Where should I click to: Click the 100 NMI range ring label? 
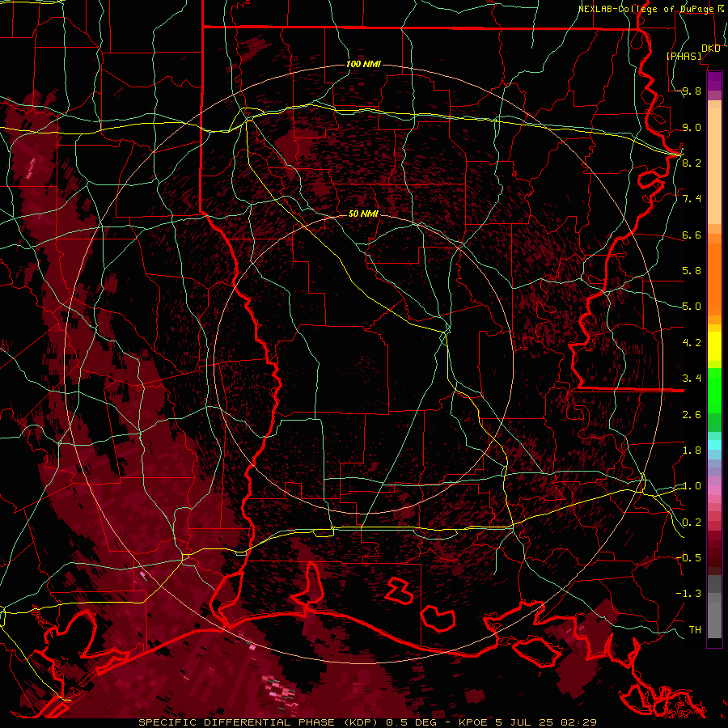coord(363,64)
